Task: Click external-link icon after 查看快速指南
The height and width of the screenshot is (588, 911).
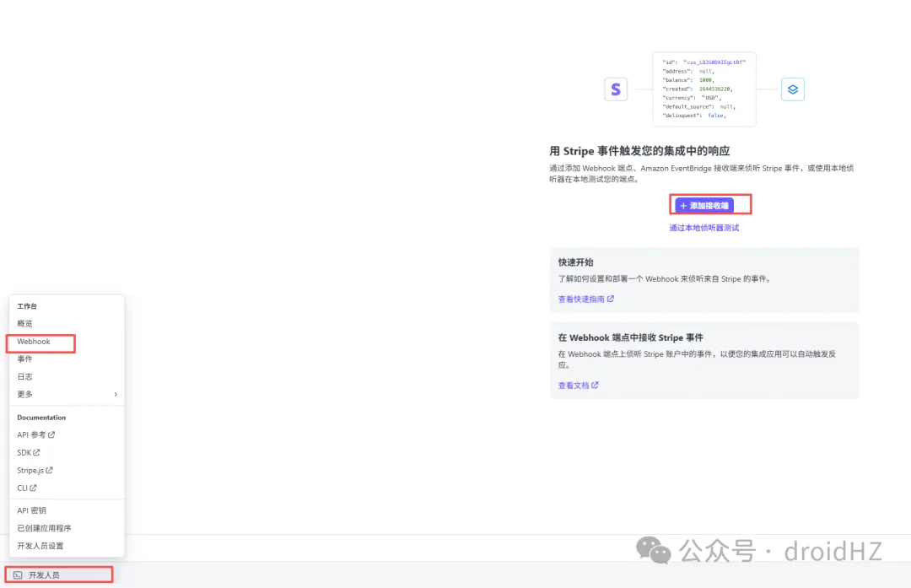Action: (611, 299)
